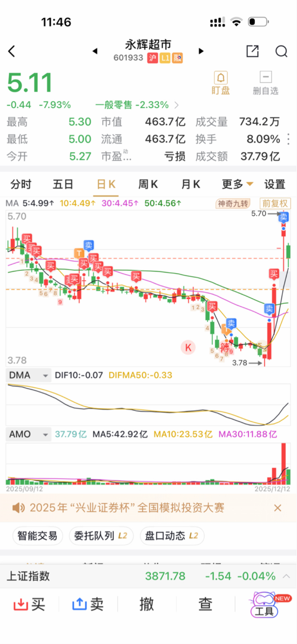This screenshot has width=297, height=644.
Task: Select the 月K tab
Action: [x=190, y=184]
